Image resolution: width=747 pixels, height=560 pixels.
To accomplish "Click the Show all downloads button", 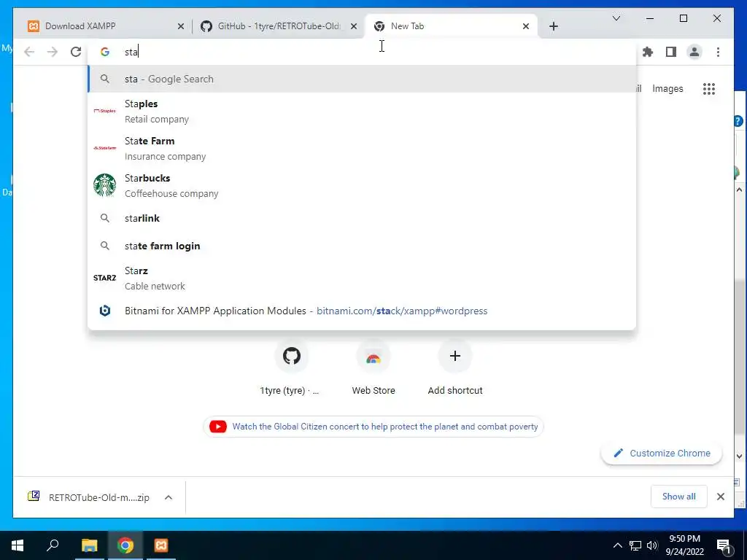I will [679, 497].
